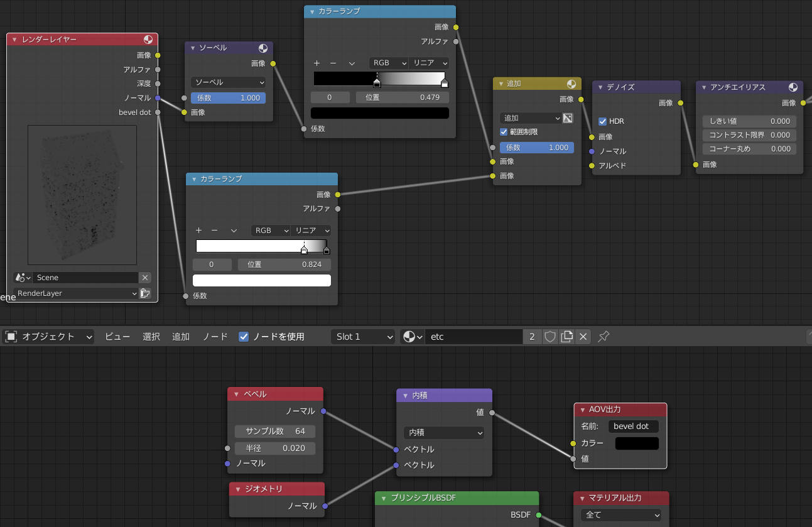Open リニア interpolation dropdown in top カラーランプ
The image size is (812, 527).
point(429,63)
